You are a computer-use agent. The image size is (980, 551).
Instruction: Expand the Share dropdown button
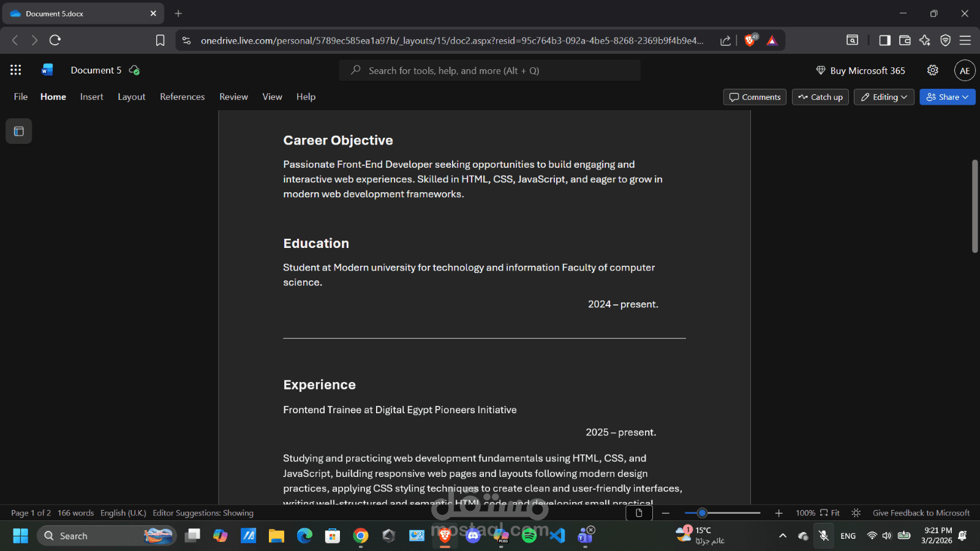click(948, 97)
